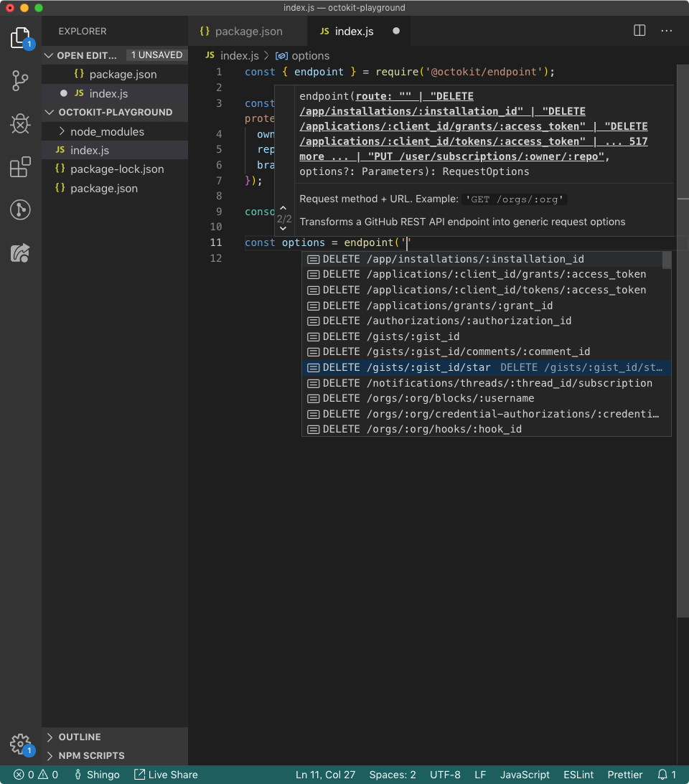689x784 pixels.
Task: Select the Explorer icon in activity bar
Action: (x=20, y=37)
